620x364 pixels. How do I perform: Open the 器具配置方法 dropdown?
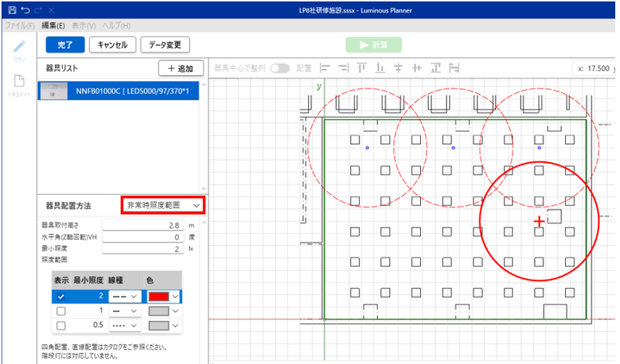point(163,205)
